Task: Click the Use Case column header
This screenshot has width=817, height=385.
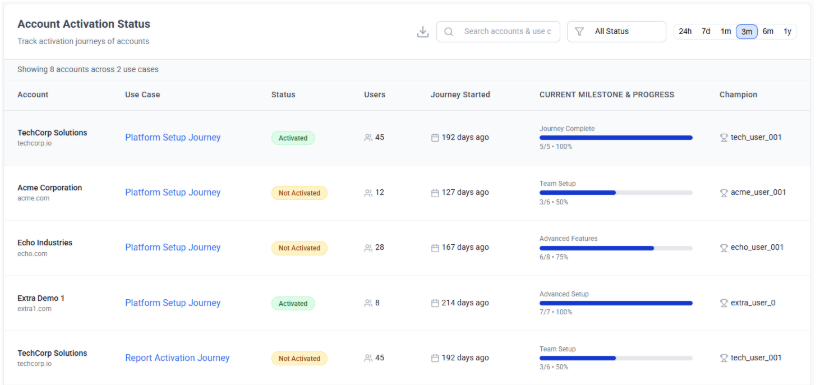Action: pos(142,95)
